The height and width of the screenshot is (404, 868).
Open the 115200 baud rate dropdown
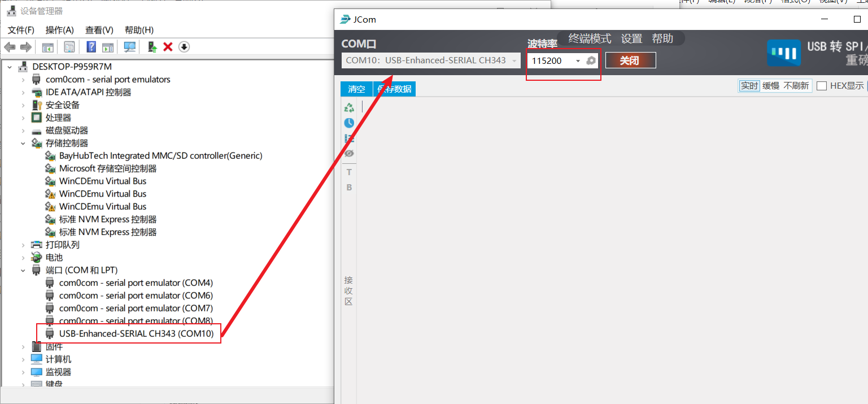click(578, 60)
